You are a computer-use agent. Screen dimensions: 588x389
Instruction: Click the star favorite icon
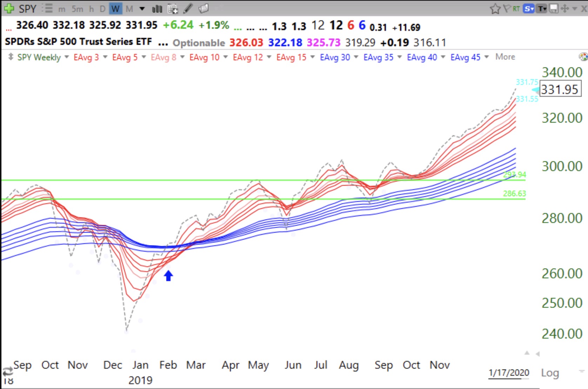(495, 8)
